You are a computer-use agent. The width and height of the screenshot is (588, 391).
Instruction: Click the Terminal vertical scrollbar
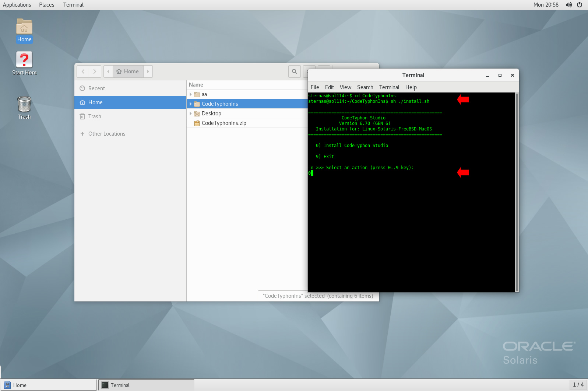pos(517,192)
